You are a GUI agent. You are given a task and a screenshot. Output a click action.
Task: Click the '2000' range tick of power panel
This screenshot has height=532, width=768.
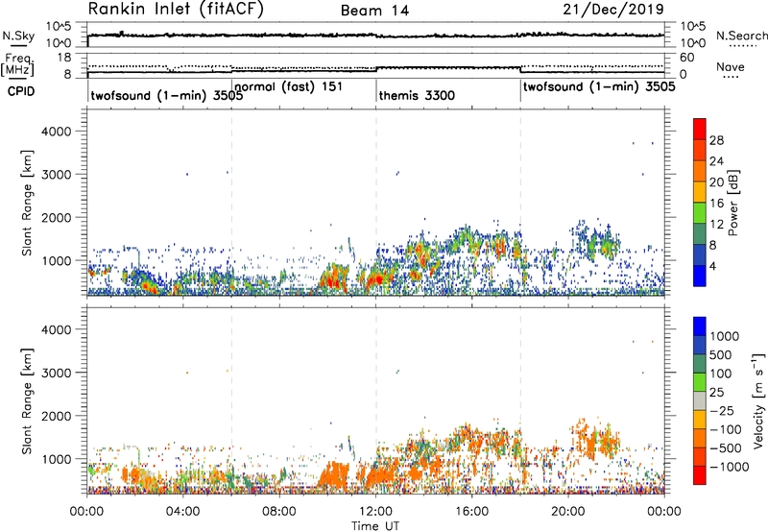pos(56,217)
